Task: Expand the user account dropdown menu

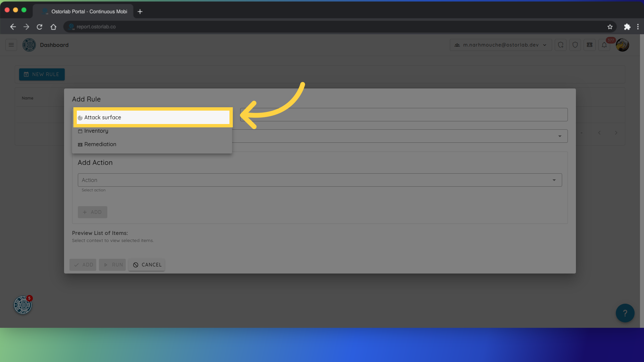Action: pyautogui.click(x=500, y=45)
